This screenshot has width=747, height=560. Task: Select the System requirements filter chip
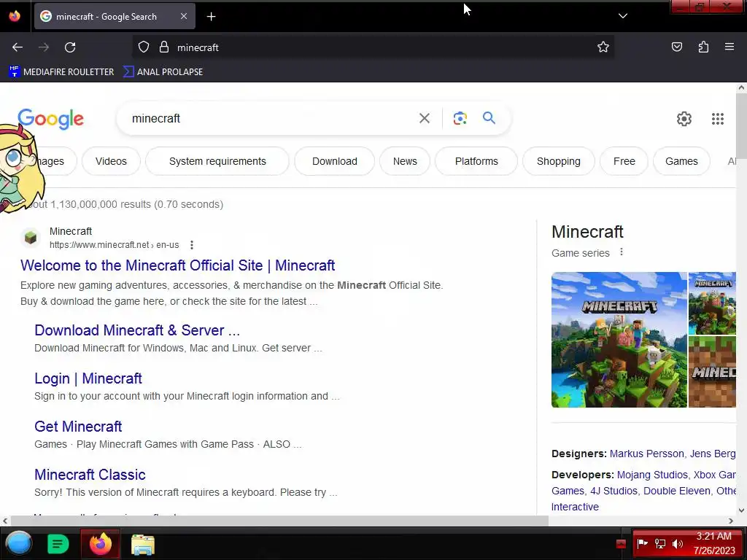coord(217,161)
